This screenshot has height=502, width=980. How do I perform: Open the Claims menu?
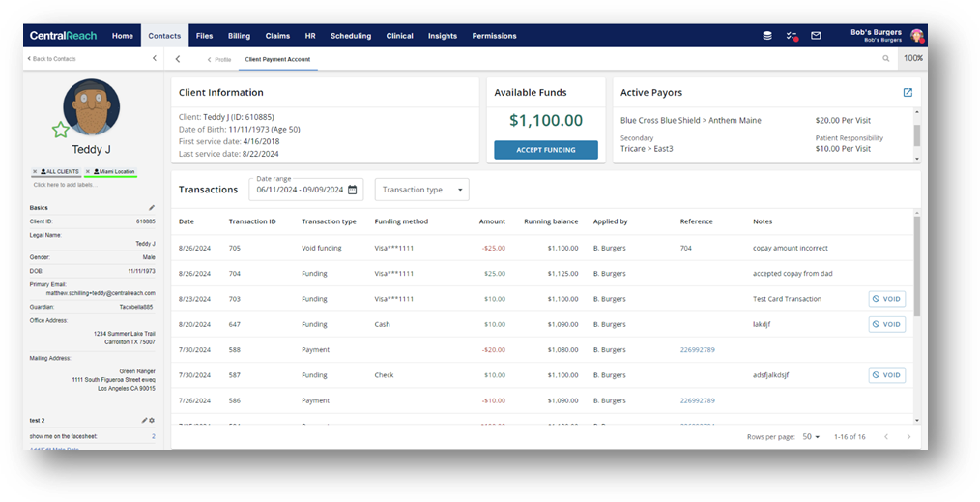click(x=277, y=36)
